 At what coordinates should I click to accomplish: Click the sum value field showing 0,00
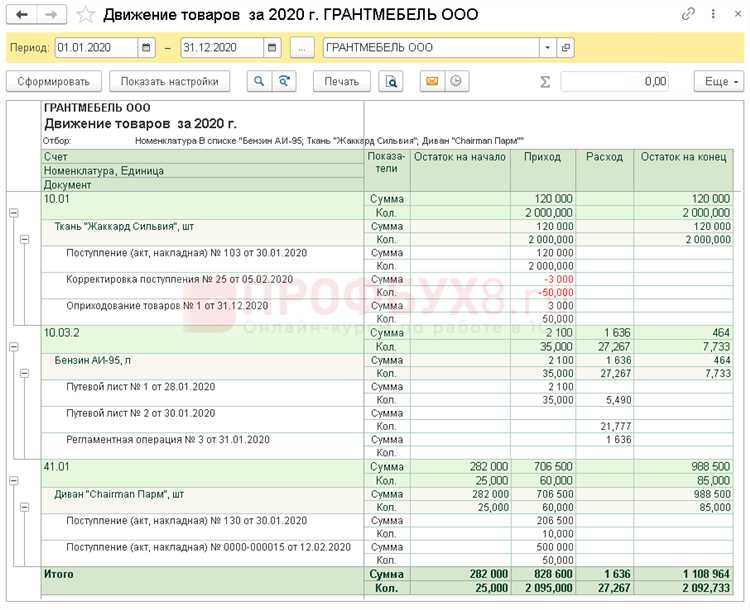615,81
